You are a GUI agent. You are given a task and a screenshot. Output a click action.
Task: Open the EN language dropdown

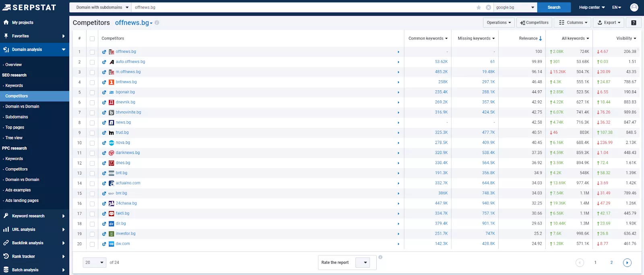coord(617,7)
